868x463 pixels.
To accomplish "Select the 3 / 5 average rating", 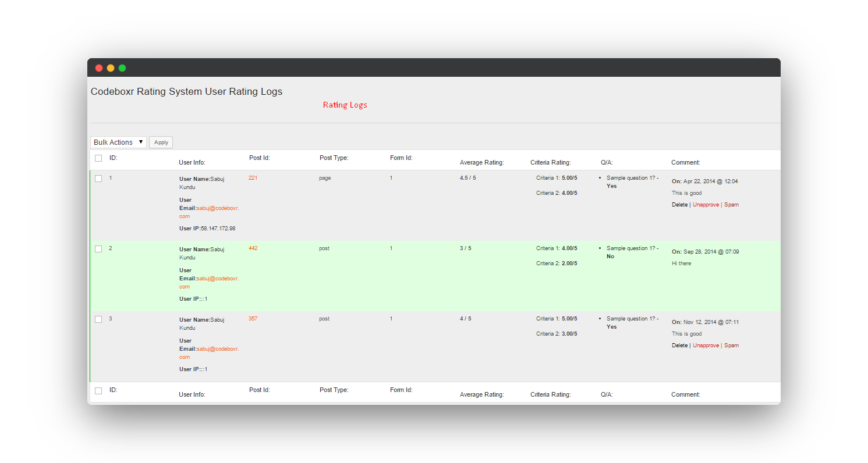I will (x=466, y=248).
